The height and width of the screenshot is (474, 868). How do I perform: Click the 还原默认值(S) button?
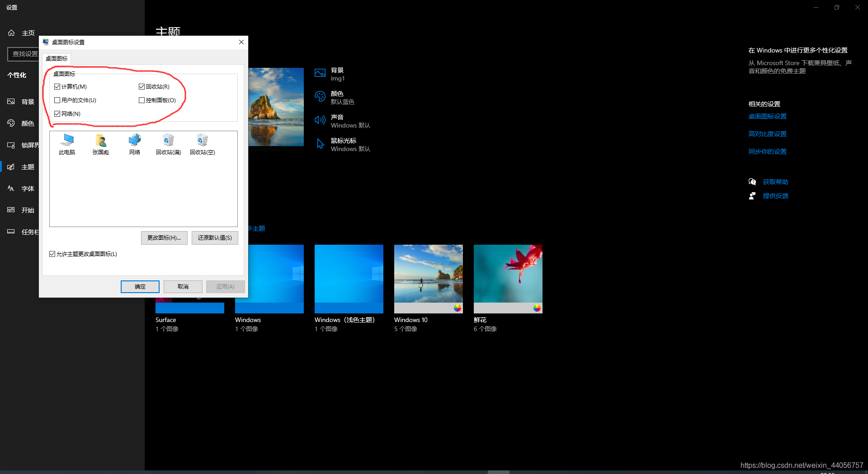[x=215, y=238]
